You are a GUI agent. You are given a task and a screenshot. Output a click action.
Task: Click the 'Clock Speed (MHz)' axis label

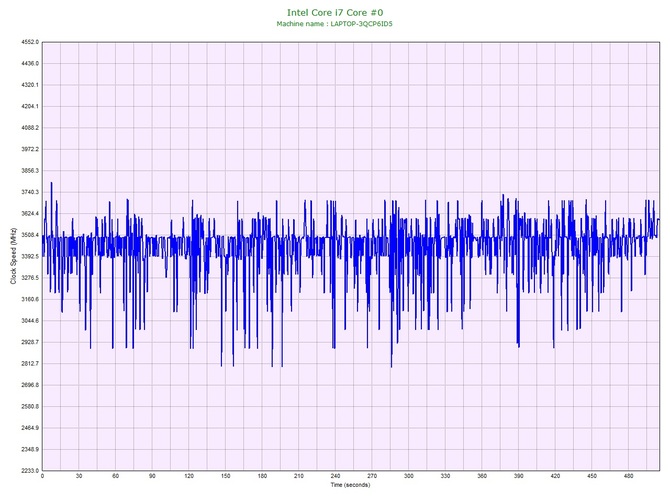(x=13, y=256)
